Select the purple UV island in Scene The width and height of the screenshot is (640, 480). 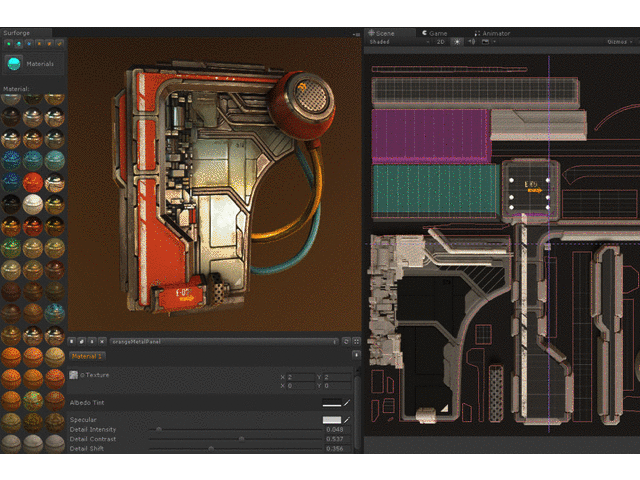pos(431,136)
